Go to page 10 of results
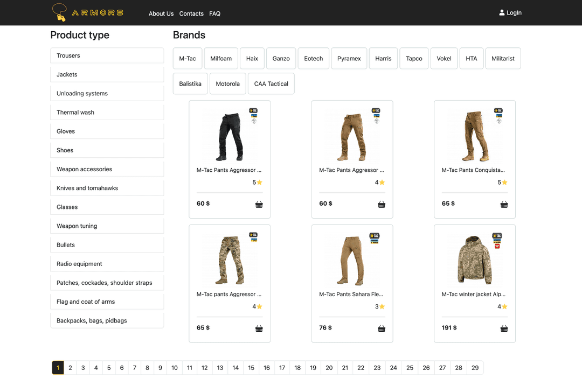Viewport: 582px width, 392px height. point(175,368)
